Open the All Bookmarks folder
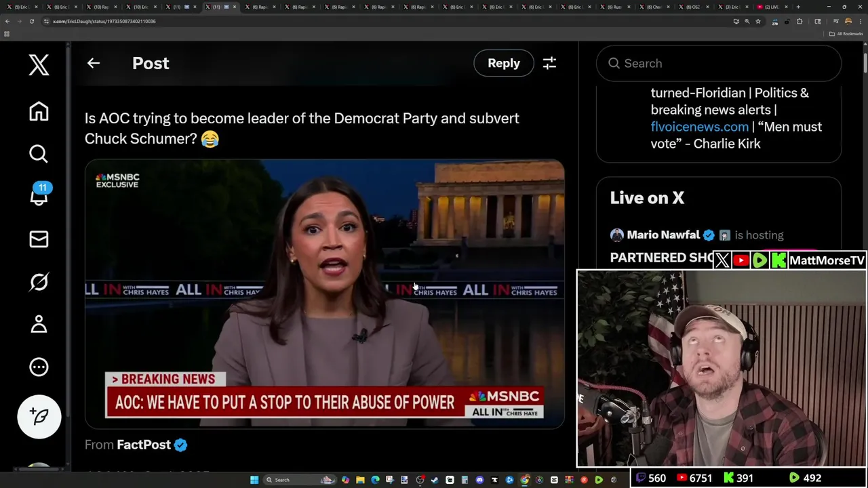 [x=846, y=34]
